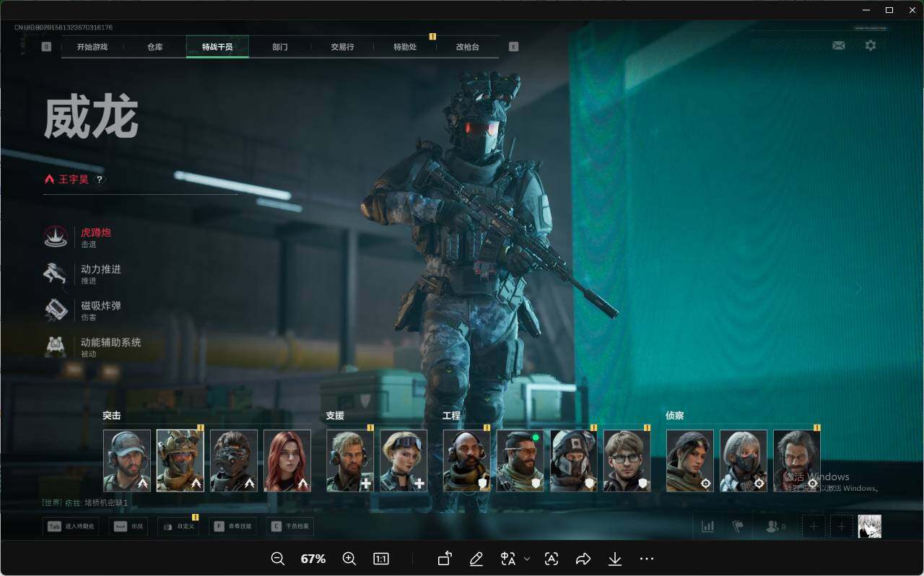Open the 交易行 tab
Screen dimensions: 924x576
pyautogui.click(x=342, y=47)
